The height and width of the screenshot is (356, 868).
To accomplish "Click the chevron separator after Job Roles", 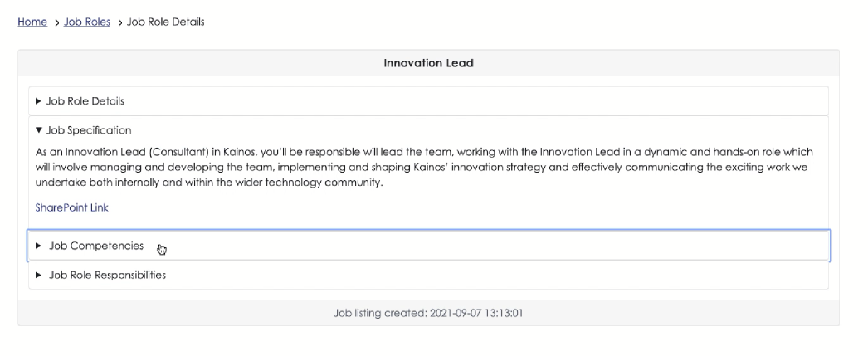I will point(119,22).
